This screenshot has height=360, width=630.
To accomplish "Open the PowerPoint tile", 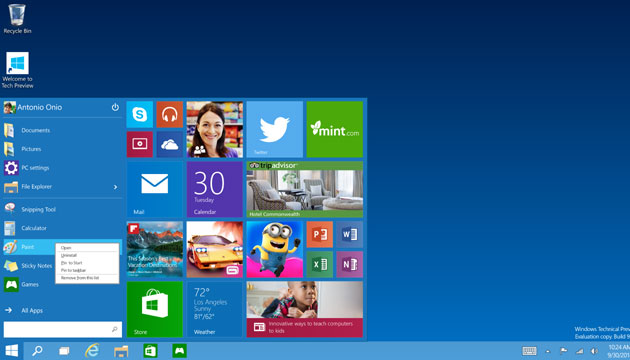I will click(x=319, y=234).
